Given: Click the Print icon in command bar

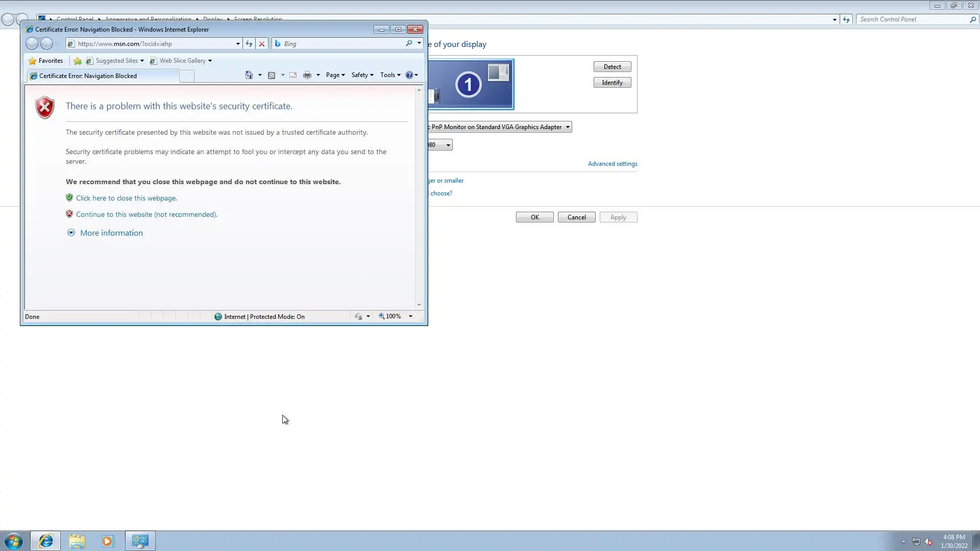Looking at the screenshot, I should point(307,75).
